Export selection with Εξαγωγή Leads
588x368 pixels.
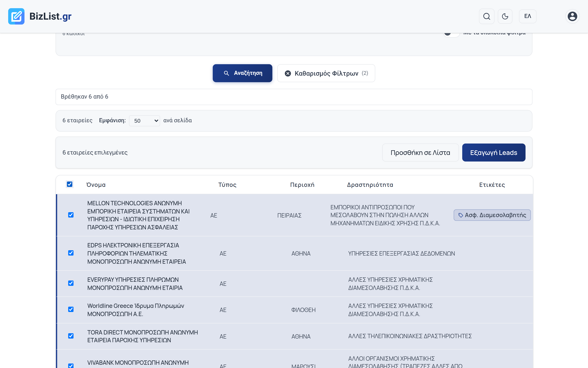coord(494,153)
